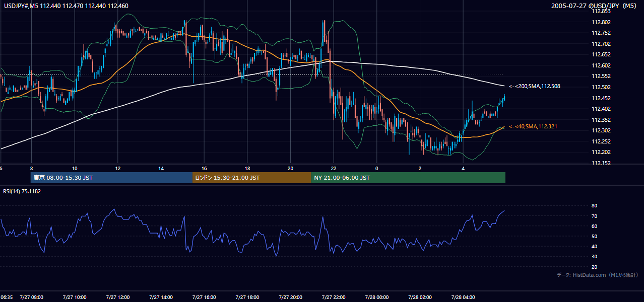Click the 7/27 20:00 bottom date label
This screenshot has width=644, height=302.
[291, 297]
